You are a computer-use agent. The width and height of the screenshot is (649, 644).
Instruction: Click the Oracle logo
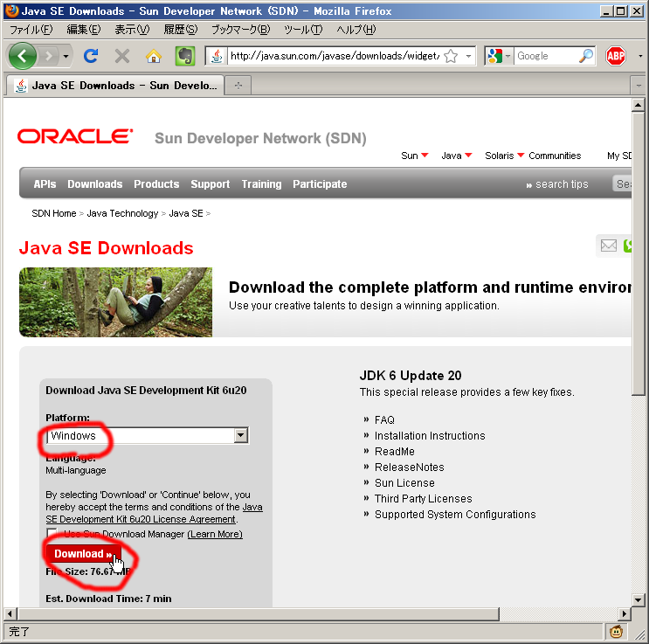pyautogui.click(x=75, y=136)
